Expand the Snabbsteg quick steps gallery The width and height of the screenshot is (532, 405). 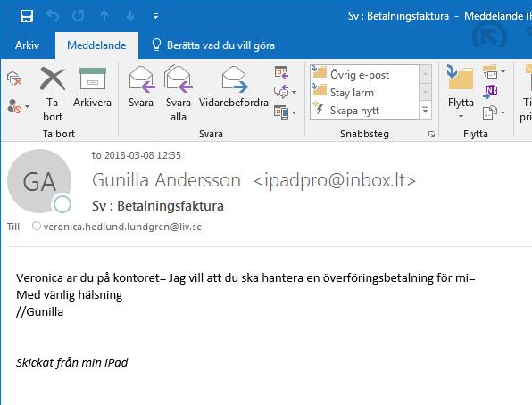click(x=425, y=111)
